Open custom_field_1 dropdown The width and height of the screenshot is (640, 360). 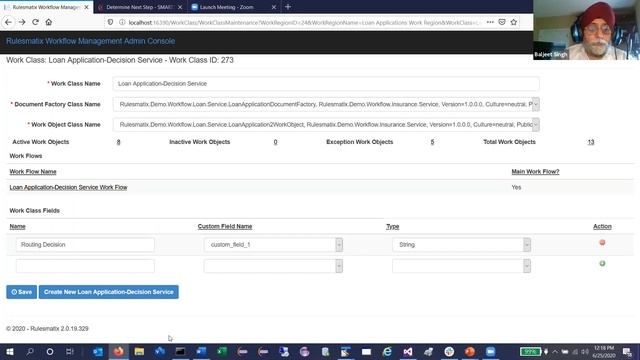point(339,244)
